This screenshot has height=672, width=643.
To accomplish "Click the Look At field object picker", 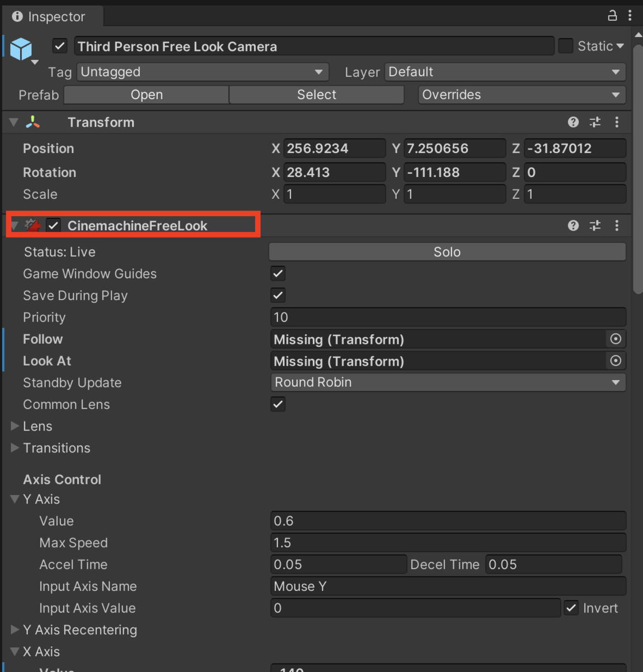I will click(x=616, y=361).
